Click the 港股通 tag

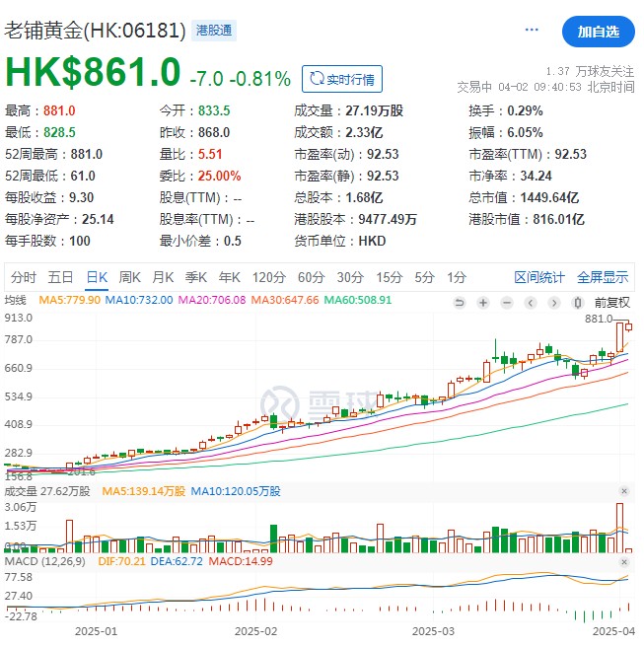214,31
